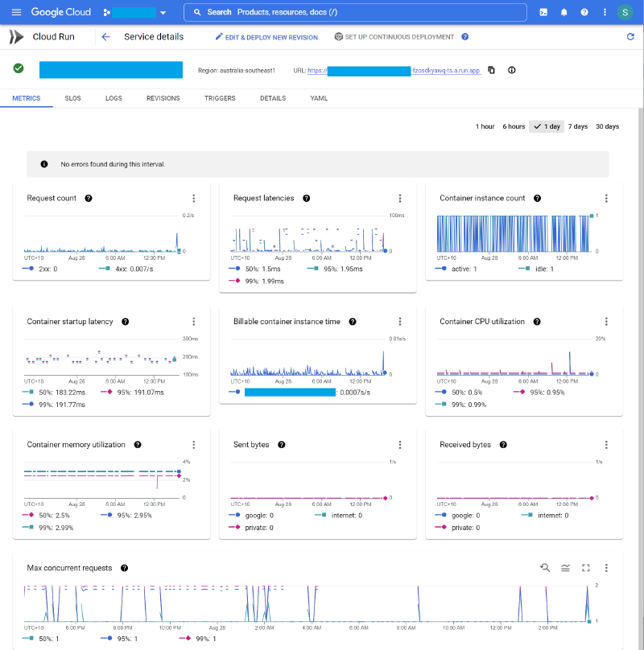Open the help icon in the top bar
Image resolution: width=644 pixels, height=650 pixels.
coord(584,12)
